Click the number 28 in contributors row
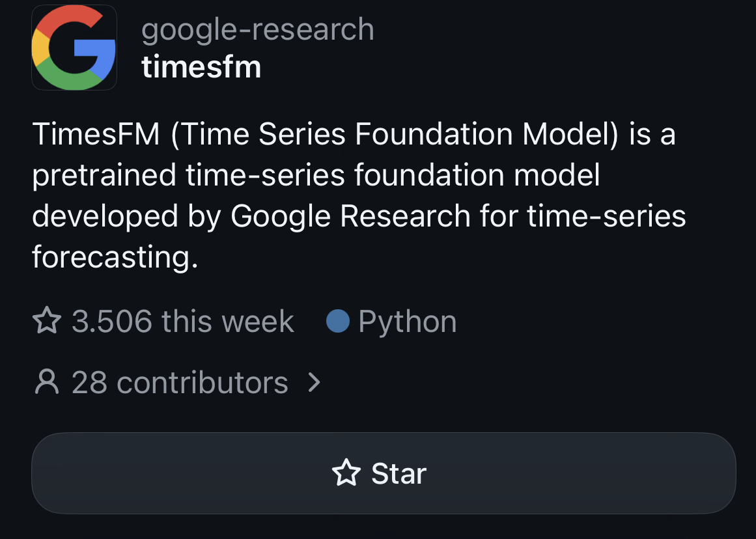756x539 pixels. point(90,382)
